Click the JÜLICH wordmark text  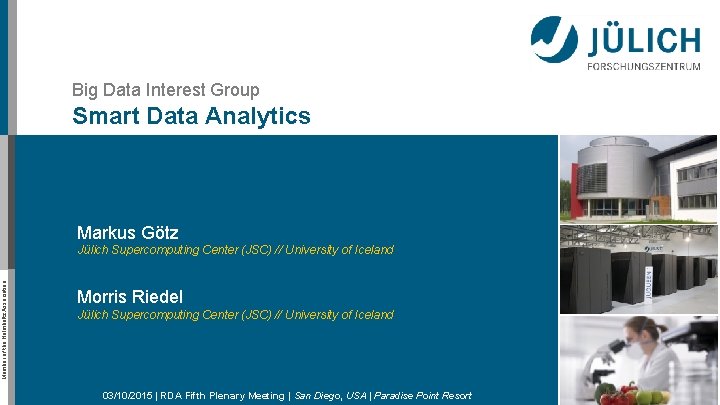click(x=642, y=40)
